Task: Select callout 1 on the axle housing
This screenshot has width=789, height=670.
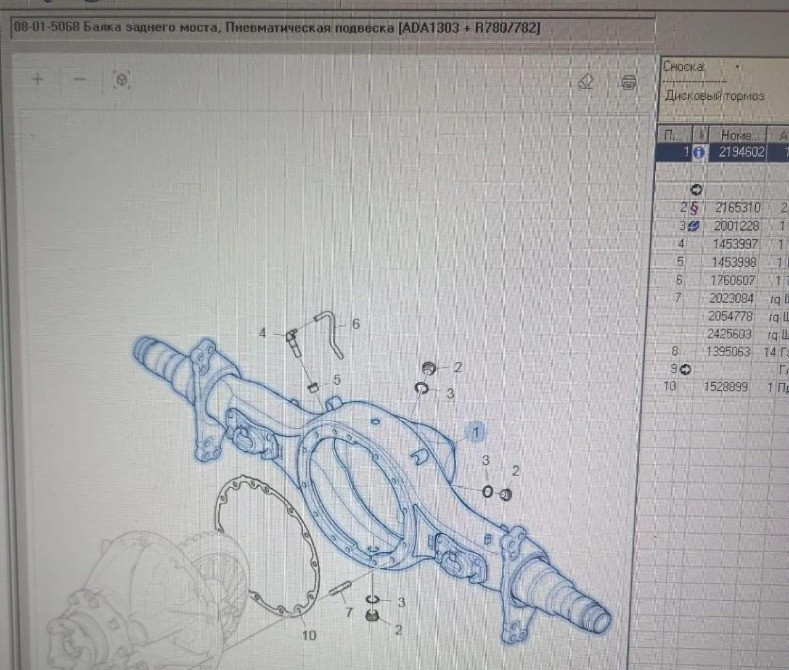Action: pyautogui.click(x=476, y=432)
